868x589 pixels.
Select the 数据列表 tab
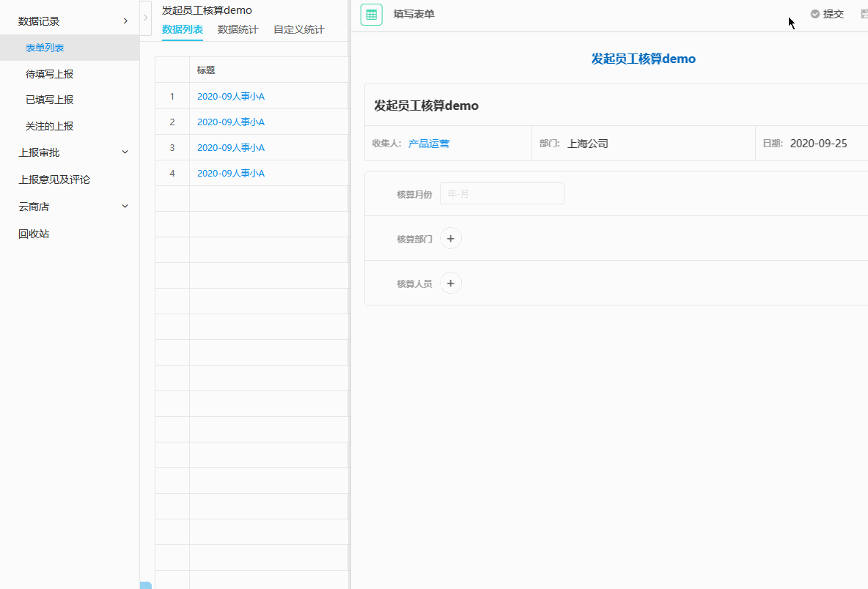182,30
